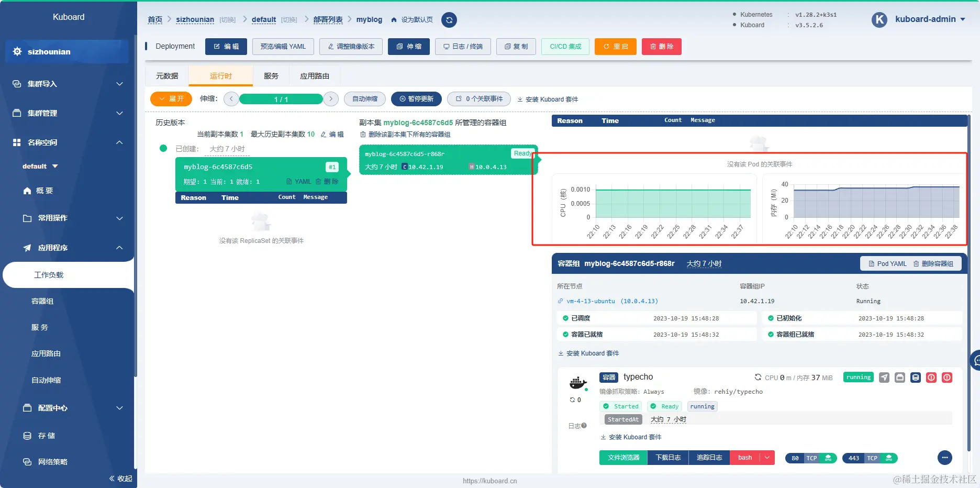Expand the 集群导入 sidebar section
The height and width of the screenshot is (488, 980).
pyautogui.click(x=119, y=84)
